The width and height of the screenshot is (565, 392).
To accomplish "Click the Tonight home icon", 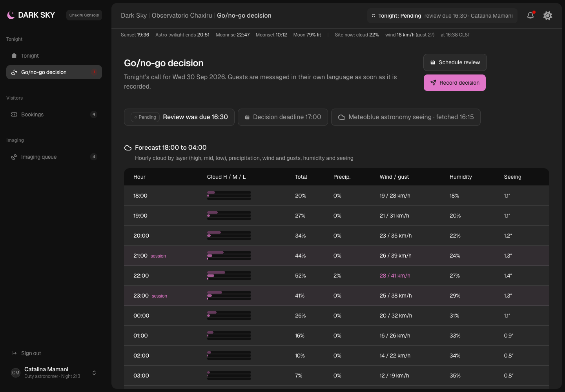I will pos(14,56).
